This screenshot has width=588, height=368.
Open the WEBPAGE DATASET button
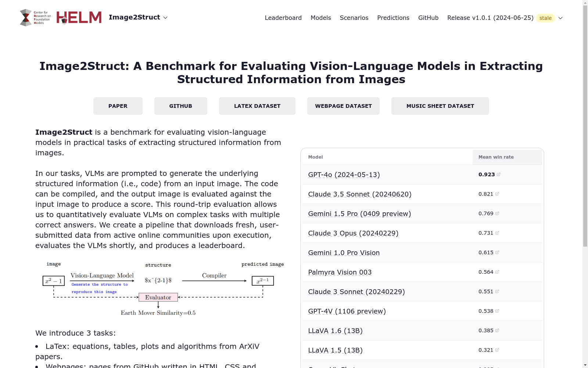tap(344, 106)
